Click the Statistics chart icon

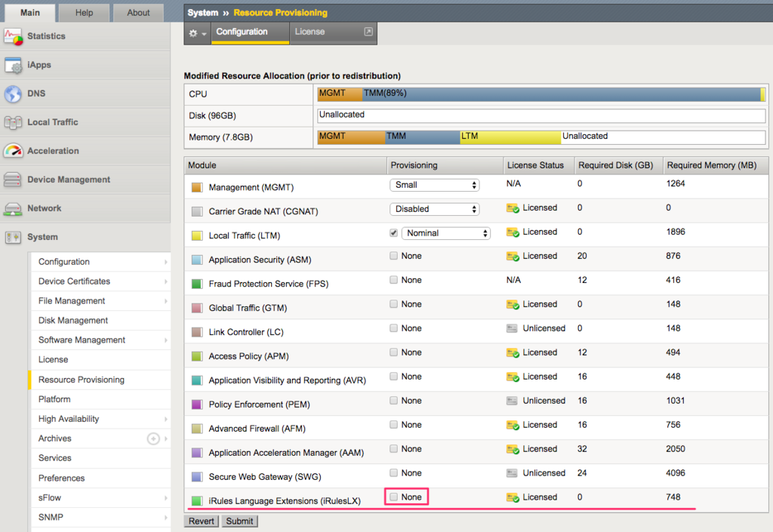click(14, 36)
